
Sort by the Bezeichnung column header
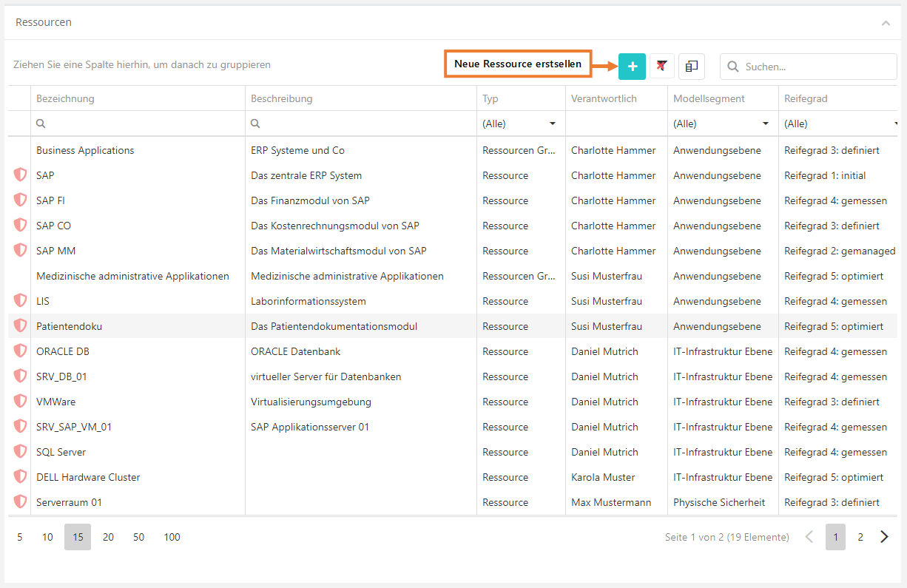(65, 98)
